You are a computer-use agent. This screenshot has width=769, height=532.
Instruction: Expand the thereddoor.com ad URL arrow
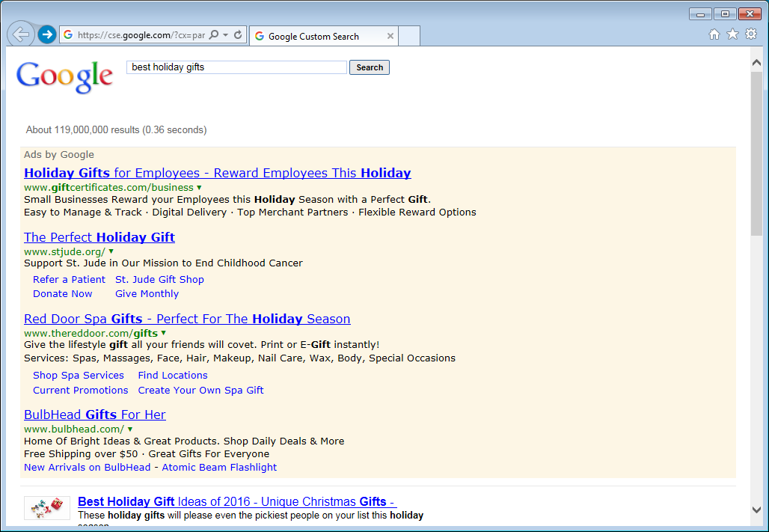(163, 333)
